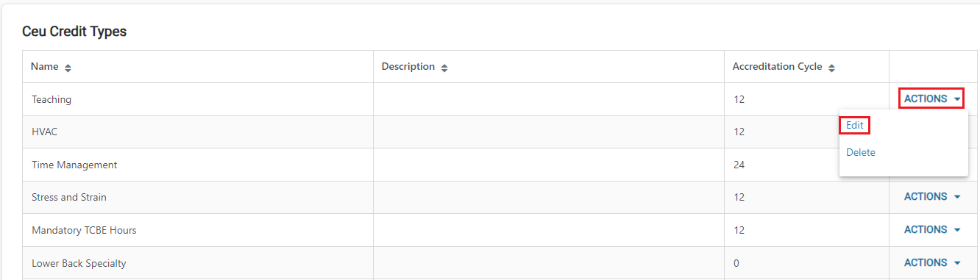Click the Description column header
980x280 pixels.
408,67
